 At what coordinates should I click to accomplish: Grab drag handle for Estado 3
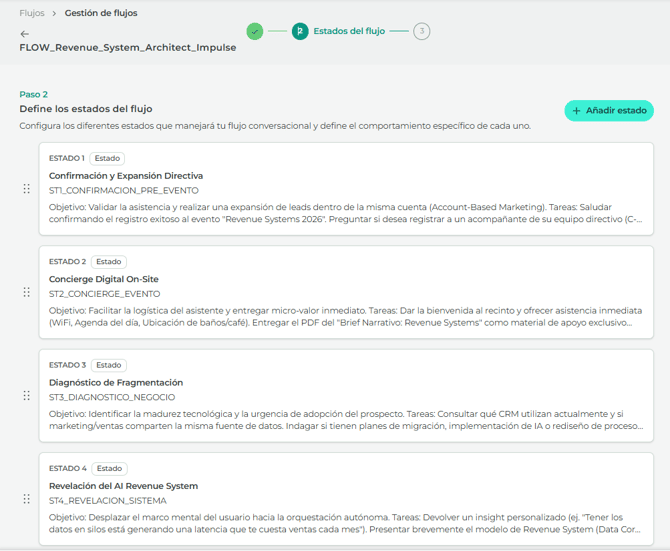(27, 396)
